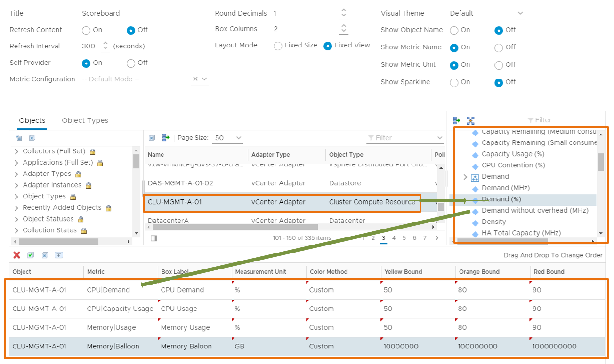
Task: Go to next page of objects
Action: click(437, 238)
